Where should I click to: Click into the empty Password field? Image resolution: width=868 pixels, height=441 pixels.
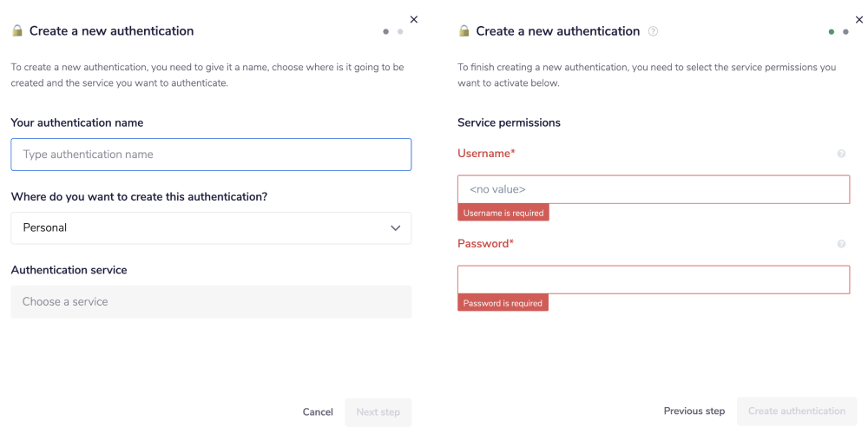653,280
